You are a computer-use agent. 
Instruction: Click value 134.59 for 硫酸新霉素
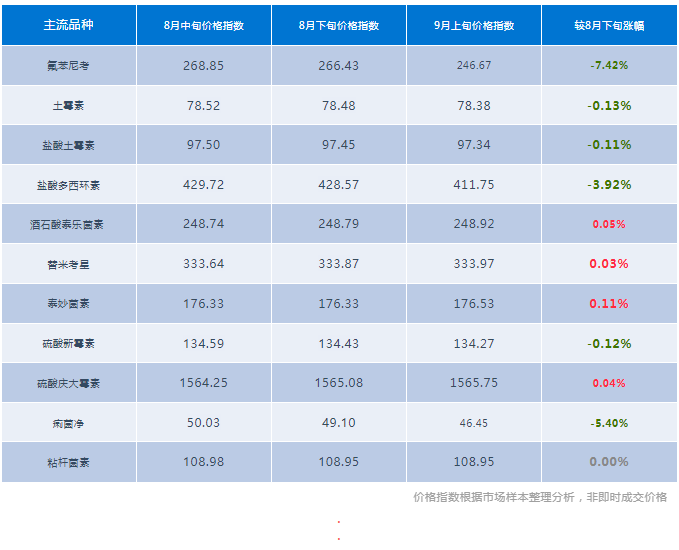pyautogui.click(x=204, y=343)
